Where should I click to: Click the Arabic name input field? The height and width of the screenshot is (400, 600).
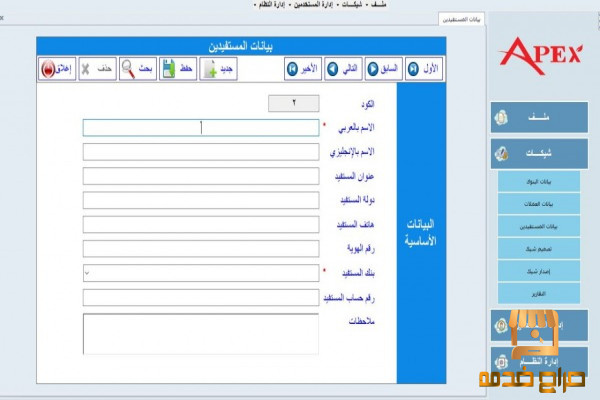tap(200, 127)
